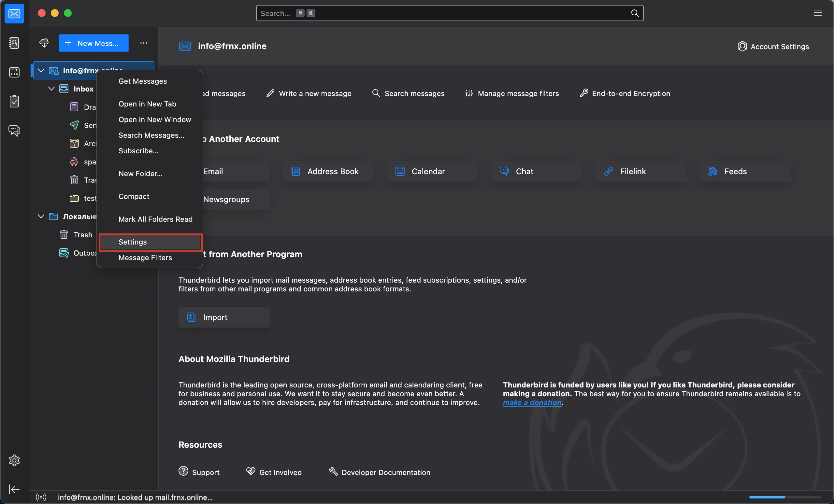Click the online status icon in status bar
Screen dimensions: 834x504
[41, 497]
